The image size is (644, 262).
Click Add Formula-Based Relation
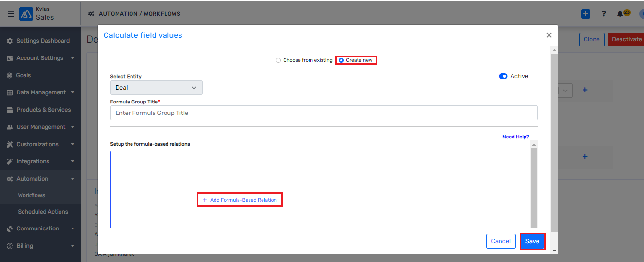coord(239,200)
